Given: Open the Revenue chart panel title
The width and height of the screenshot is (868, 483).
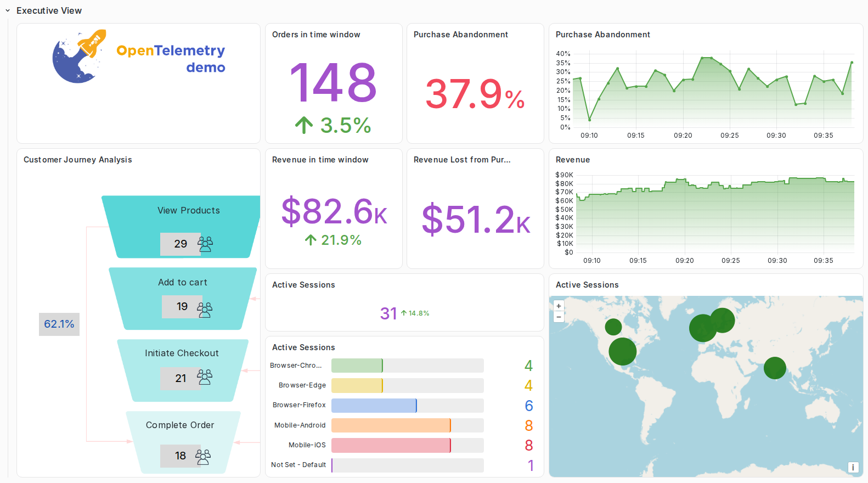Looking at the screenshot, I should pos(573,160).
